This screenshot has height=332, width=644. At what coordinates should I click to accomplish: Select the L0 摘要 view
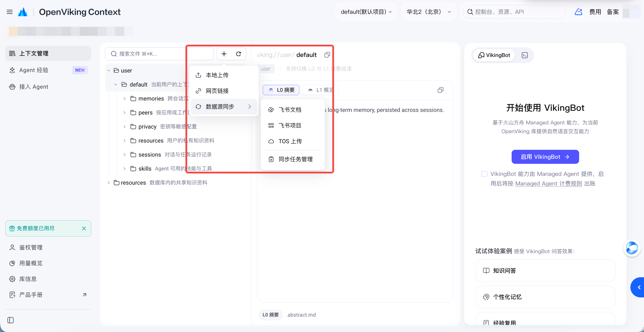point(281,90)
